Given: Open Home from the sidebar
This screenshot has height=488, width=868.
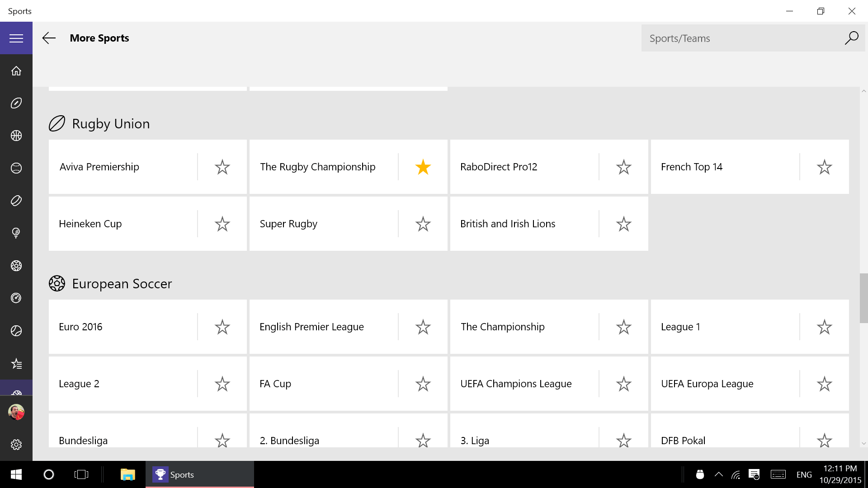Looking at the screenshot, I should click(x=16, y=71).
